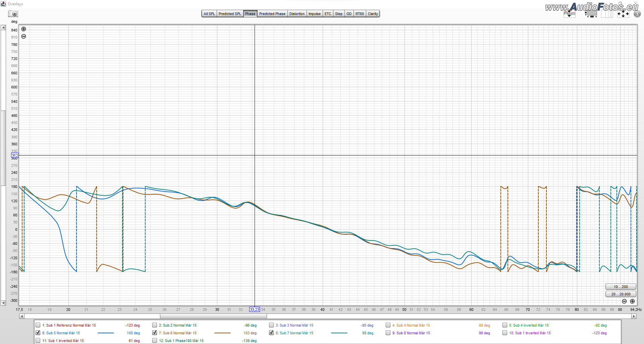Enable trace 11 Sub 1 Inverted checkbox
The height and width of the screenshot is (344, 644).
point(38,340)
